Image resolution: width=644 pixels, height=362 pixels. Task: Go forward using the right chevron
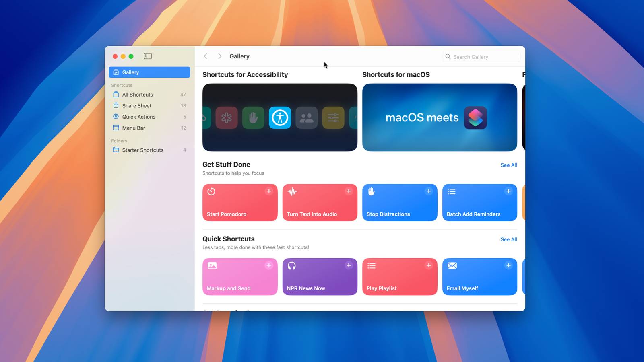pos(220,56)
